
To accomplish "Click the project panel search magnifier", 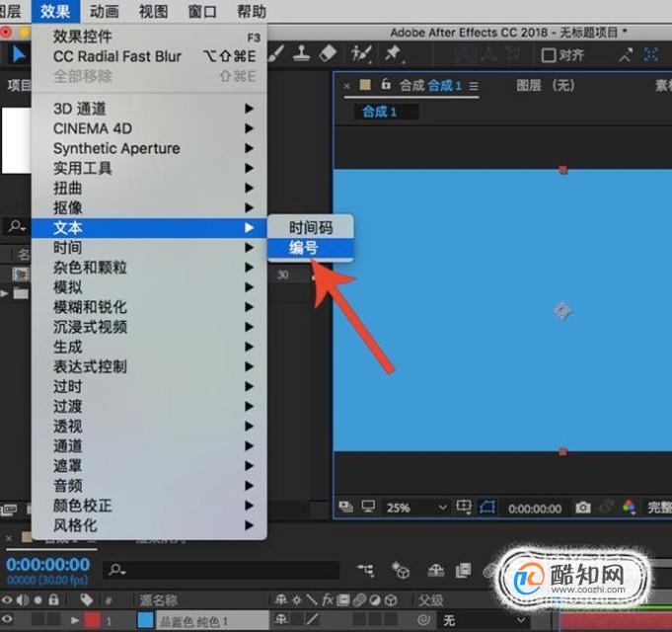I will [x=17, y=225].
